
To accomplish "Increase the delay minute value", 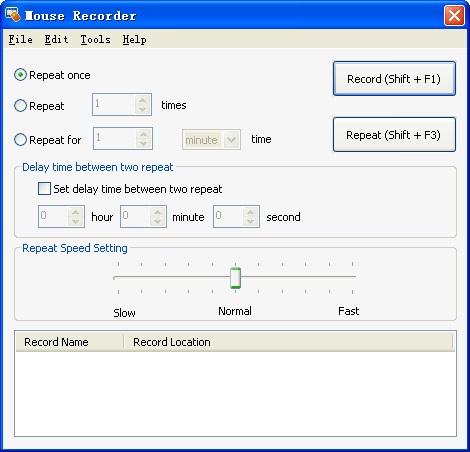I will 158,212.
